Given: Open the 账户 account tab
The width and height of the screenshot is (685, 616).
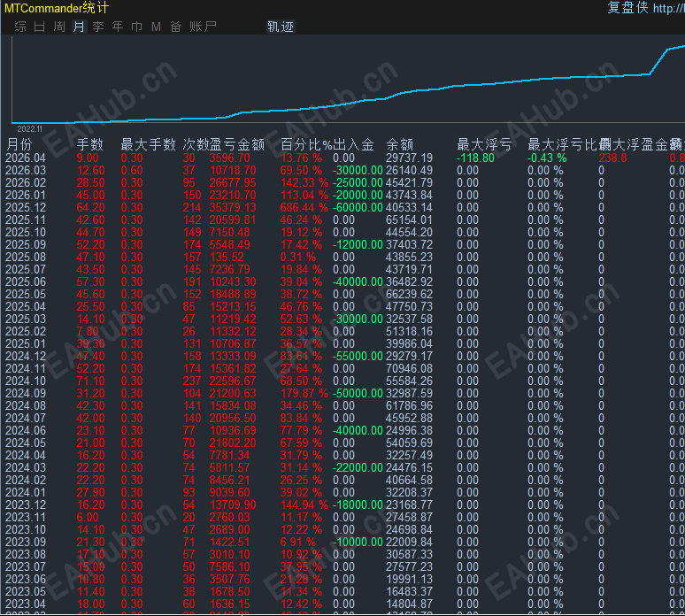Looking at the screenshot, I should coord(204,27).
